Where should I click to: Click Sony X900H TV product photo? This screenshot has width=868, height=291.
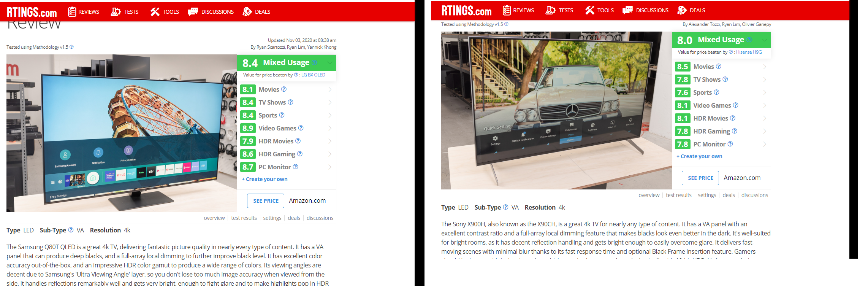[556, 110]
